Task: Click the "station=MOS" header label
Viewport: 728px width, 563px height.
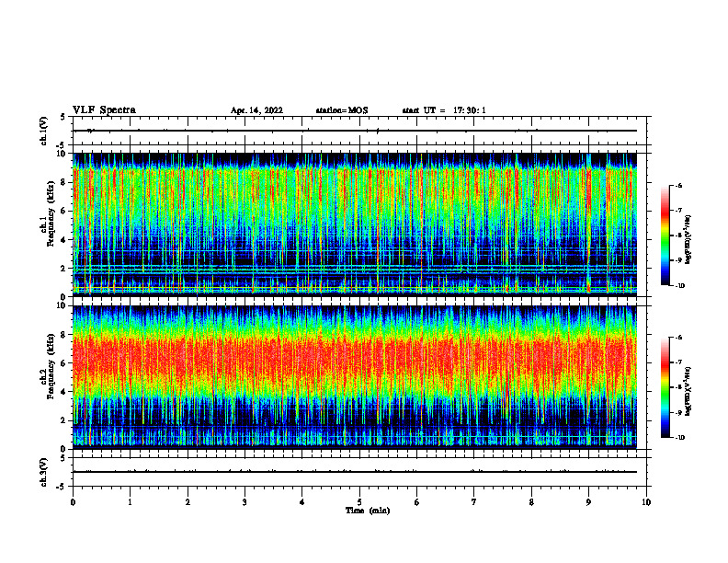Action: tap(342, 110)
